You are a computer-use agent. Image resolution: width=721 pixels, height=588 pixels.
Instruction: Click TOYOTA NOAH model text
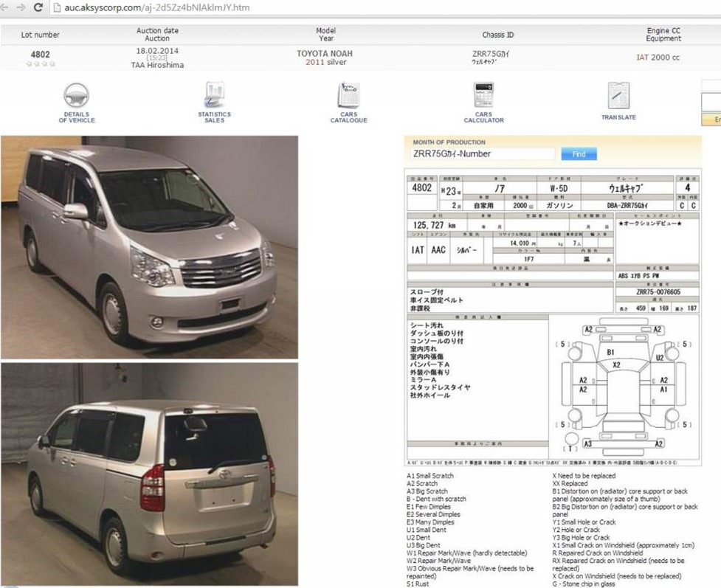click(325, 53)
